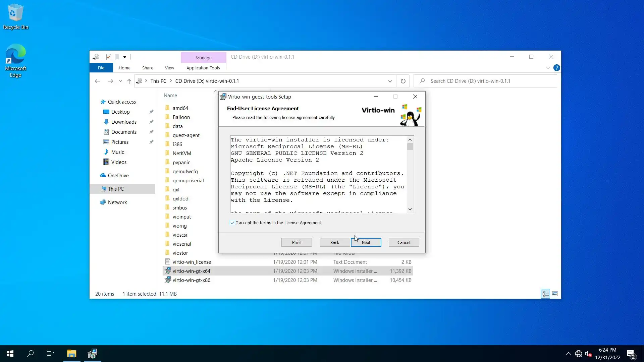Switch to the View ribbon tab

click(169, 68)
